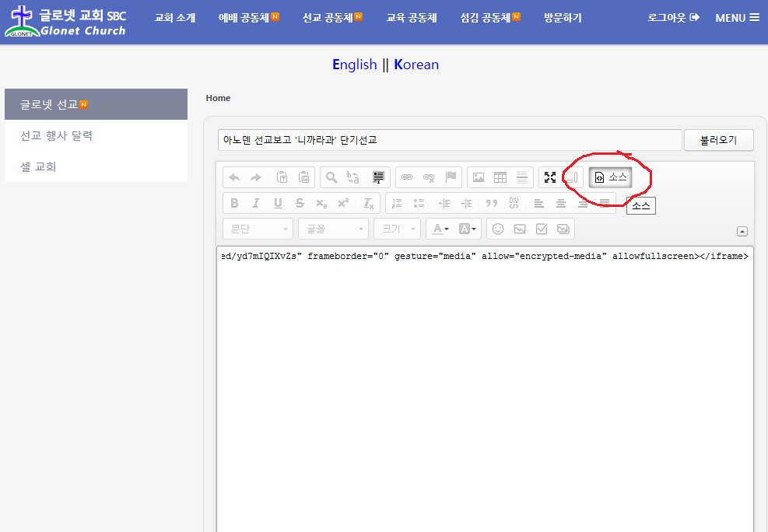Image resolution: width=768 pixels, height=532 pixels.
Task: Insert an anchor using the flag icon
Action: coord(451,177)
